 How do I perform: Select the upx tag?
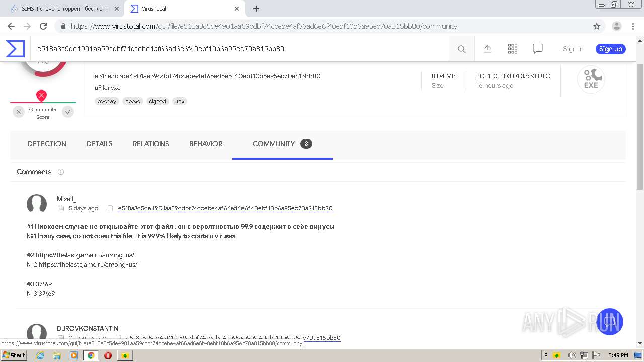point(180,101)
